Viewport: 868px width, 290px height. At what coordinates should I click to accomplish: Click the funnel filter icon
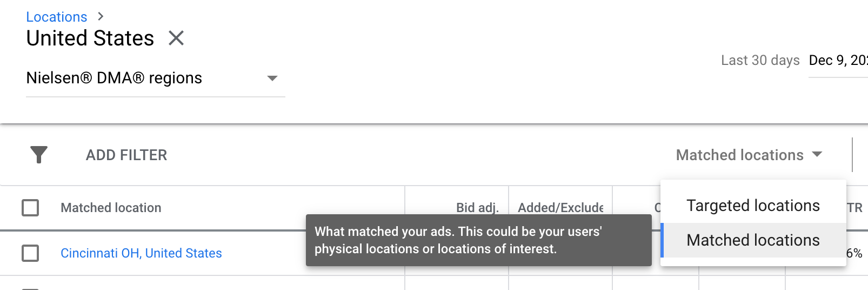39,155
